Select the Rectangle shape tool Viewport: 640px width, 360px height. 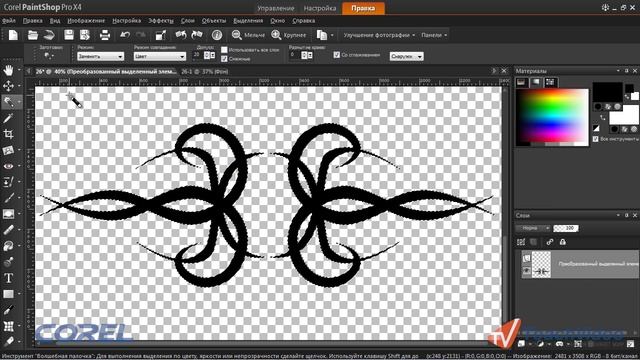click(8, 294)
